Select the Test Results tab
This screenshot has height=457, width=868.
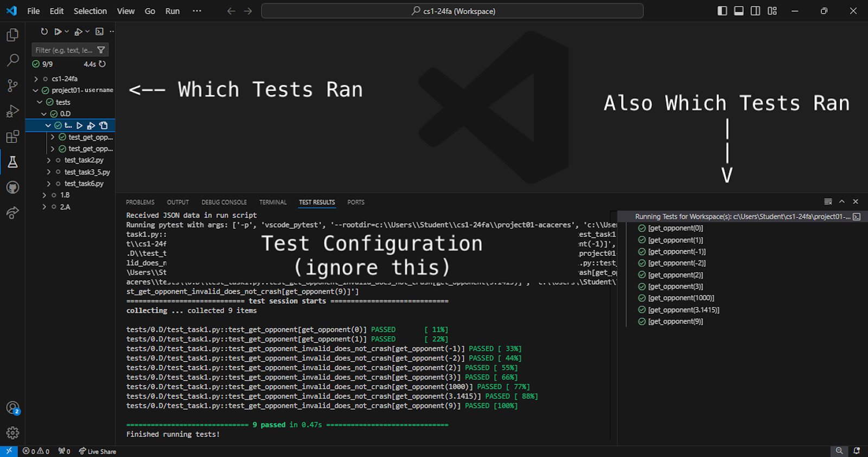(x=317, y=202)
